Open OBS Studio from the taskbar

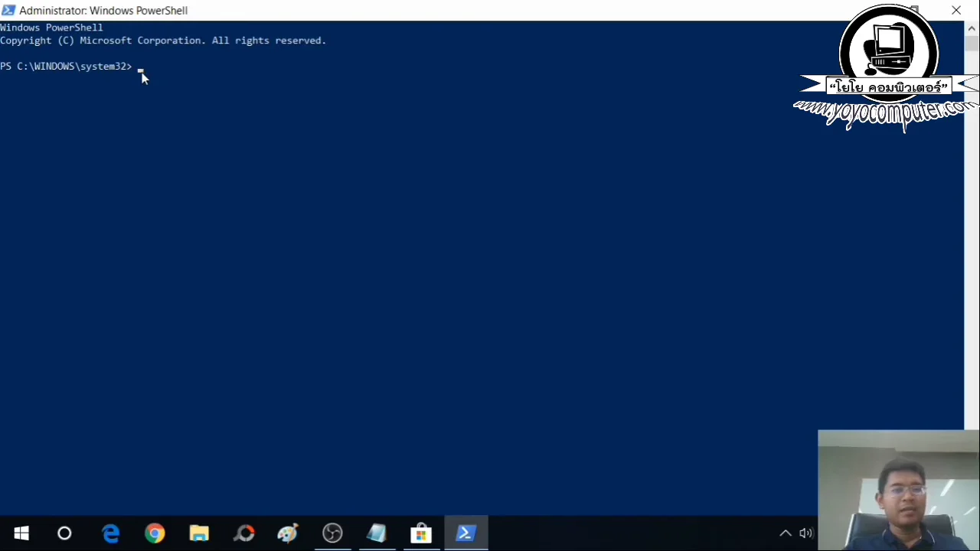pyautogui.click(x=332, y=533)
